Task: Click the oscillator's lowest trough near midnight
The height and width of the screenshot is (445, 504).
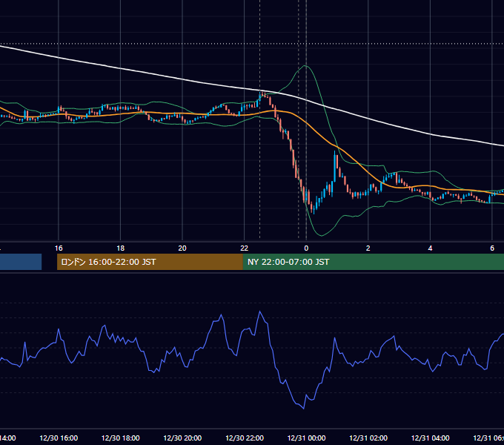Action: point(303,409)
